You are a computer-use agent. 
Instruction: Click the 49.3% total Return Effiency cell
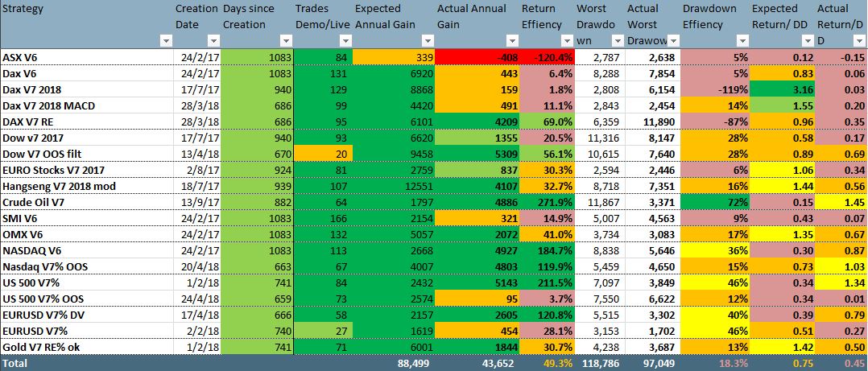pyautogui.click(x=547, y=363)
